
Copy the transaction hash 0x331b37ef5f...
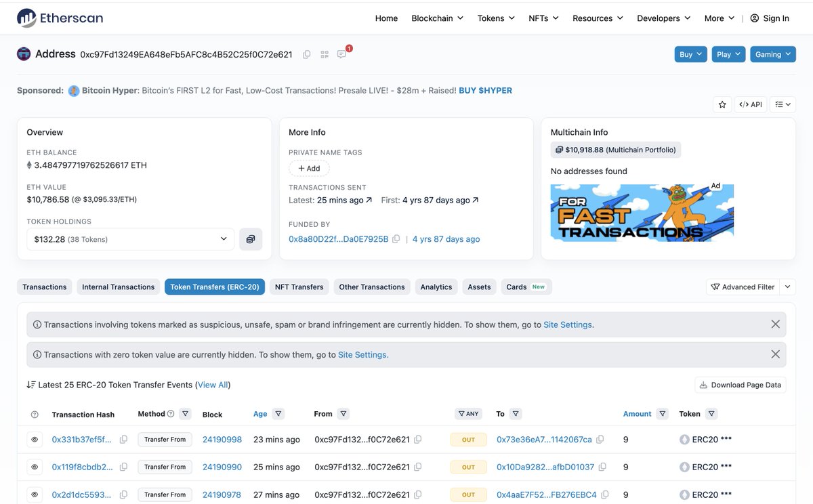point(123,439)
